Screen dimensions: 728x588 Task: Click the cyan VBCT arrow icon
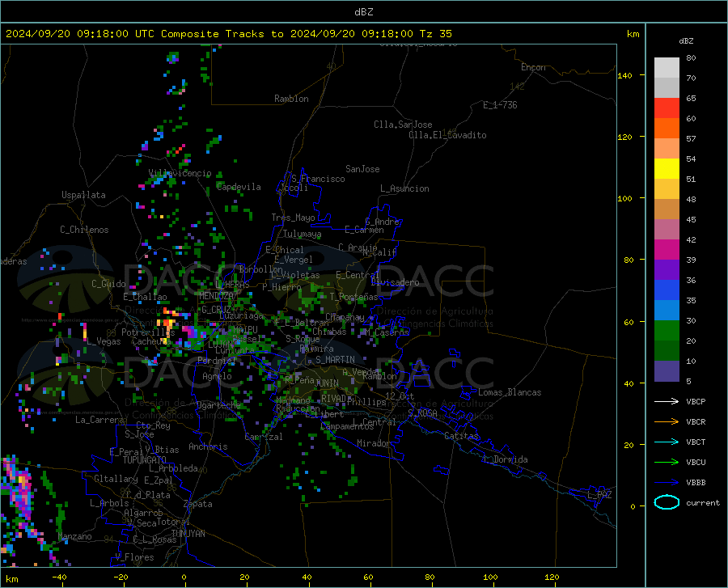pos(667,442)
